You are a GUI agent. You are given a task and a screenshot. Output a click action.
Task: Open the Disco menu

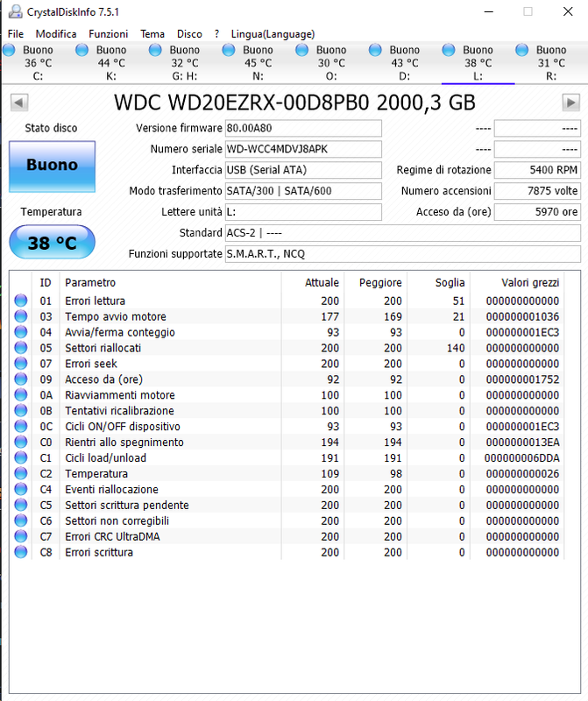[189, 34]
